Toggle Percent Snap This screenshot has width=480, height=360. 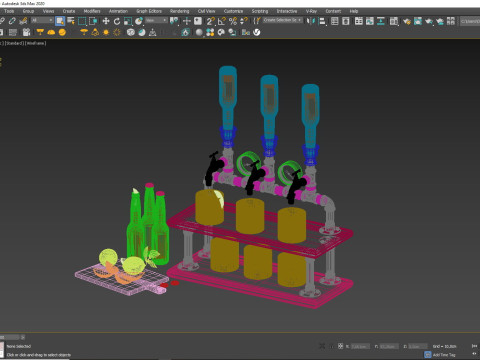(233, 21)
